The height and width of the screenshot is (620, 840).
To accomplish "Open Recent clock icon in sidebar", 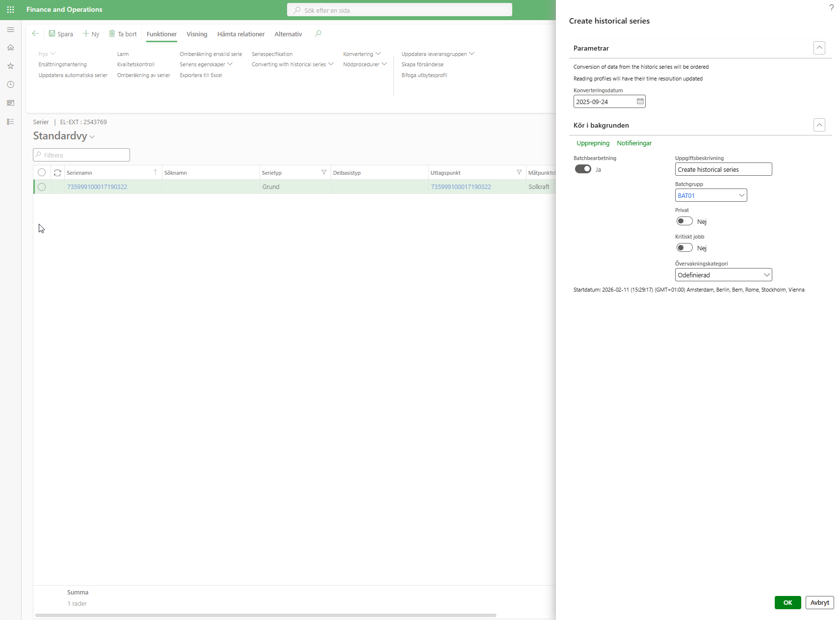I will (10, 84).
